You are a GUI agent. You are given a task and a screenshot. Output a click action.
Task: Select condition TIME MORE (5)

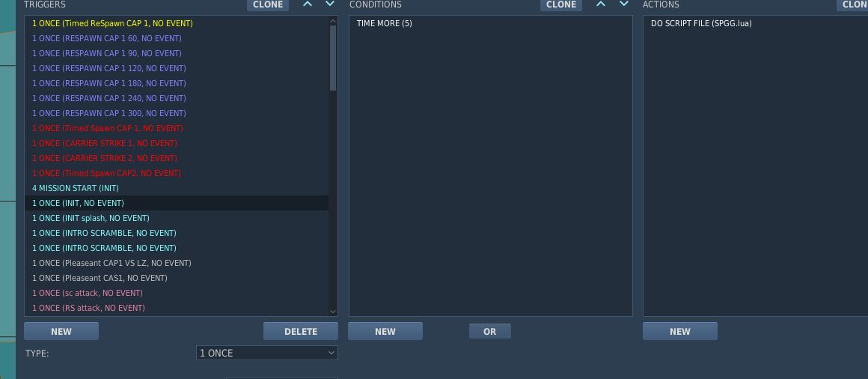[x=490, y=23]
